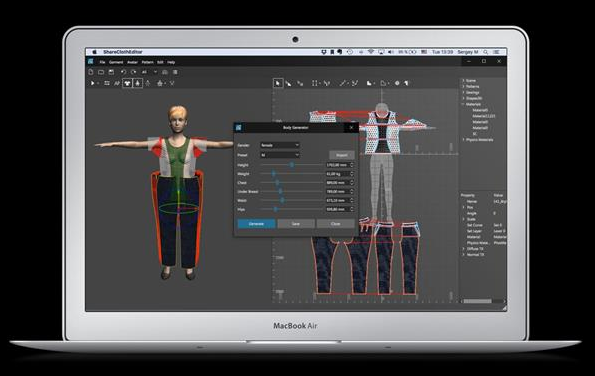Toggle the avatar figure icon
The image size is (595, 376).
(x=138, y=83)
